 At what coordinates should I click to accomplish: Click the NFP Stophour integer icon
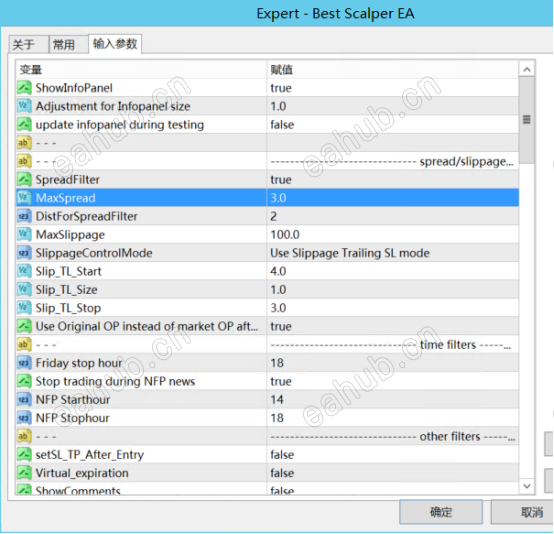(24, 418)
